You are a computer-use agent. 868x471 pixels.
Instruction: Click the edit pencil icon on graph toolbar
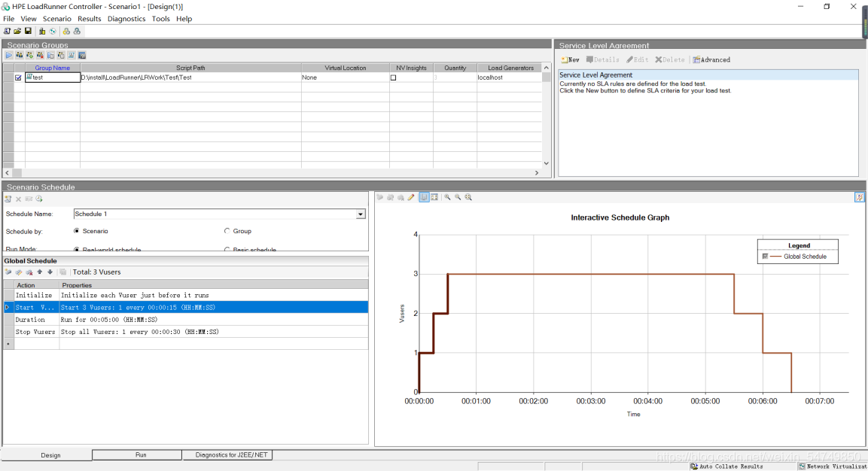pyautogui.click(x=411, y=197)
